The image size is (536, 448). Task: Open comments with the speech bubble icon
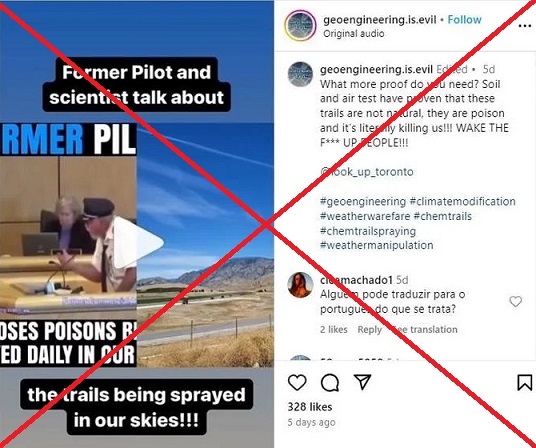click(x=330, y=382)
